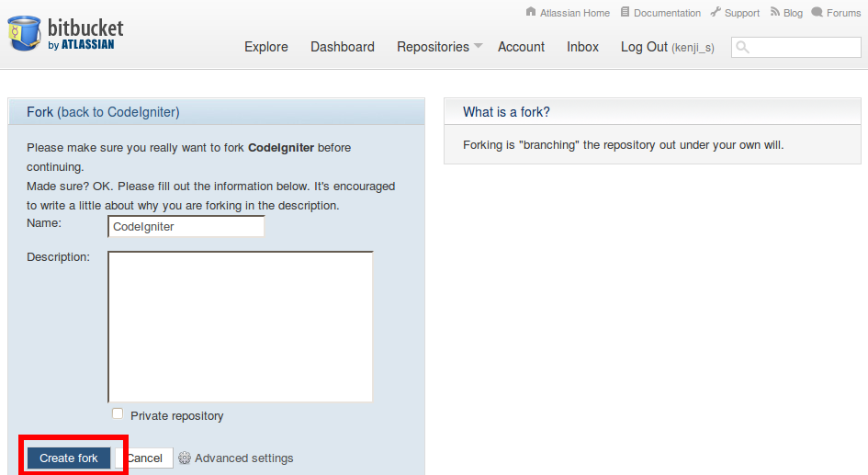Open the Documentation link
This screenshot has height=475, width=868.
(x=667, y=13)
